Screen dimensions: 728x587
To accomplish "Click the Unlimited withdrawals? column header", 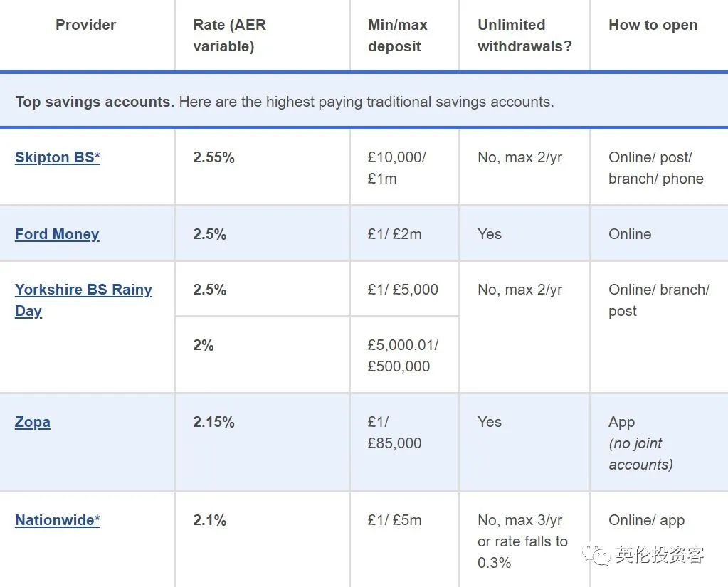I will [x=524, y=36].
